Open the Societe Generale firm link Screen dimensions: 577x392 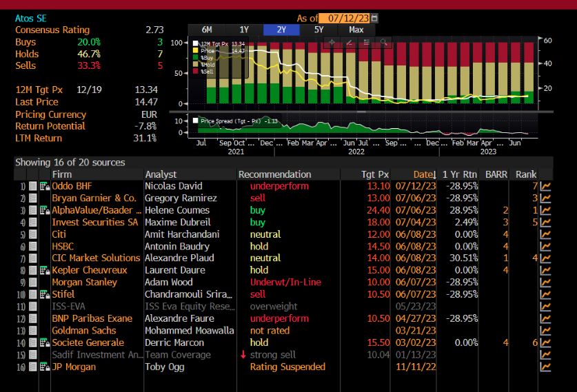pyautogui.click(x=88, y=343)
